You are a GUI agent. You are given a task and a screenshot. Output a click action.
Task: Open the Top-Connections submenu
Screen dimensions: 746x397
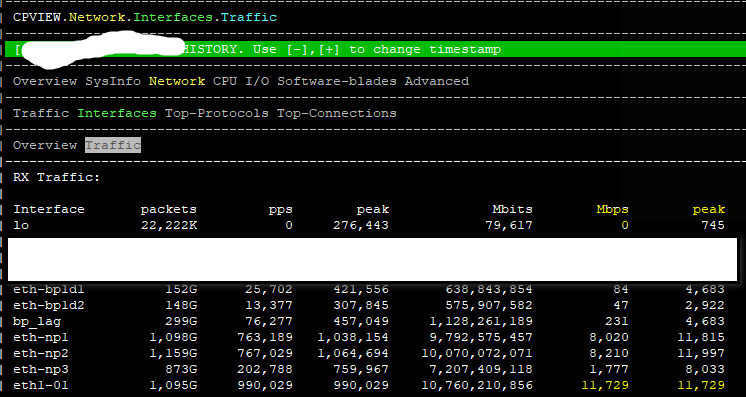(337, 113)
